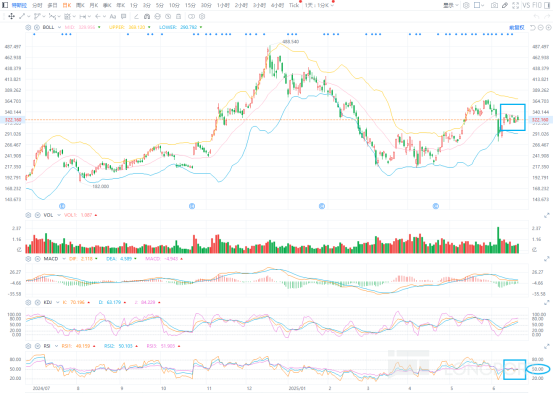553x394 pixels.
Task: Hide the RSI indicator panel toggle
Action: coord(37,346)
